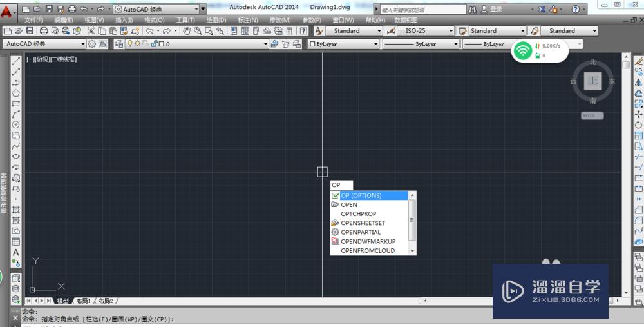Expand undo history arrow in Standard toolbar
The width and height of the screenshot is (644, 327).
158,31
